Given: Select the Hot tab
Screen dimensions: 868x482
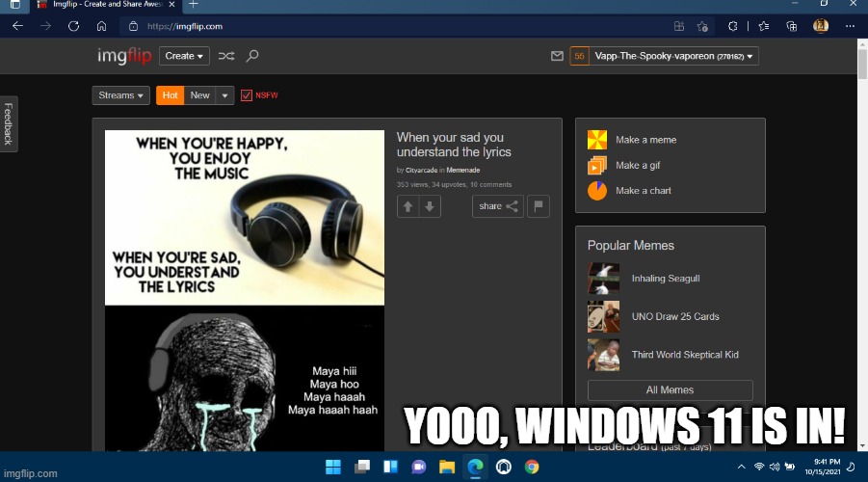Looking at the screenshot, I should [x=170, y=95].
